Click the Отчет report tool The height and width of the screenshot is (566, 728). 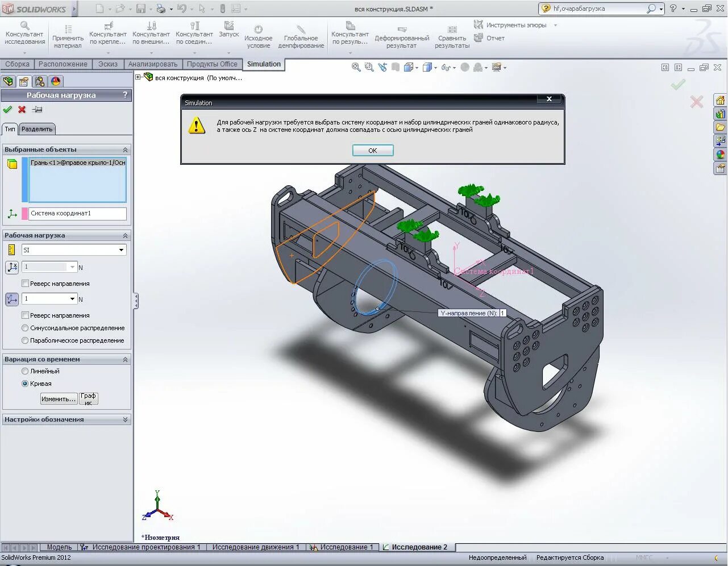490,38
